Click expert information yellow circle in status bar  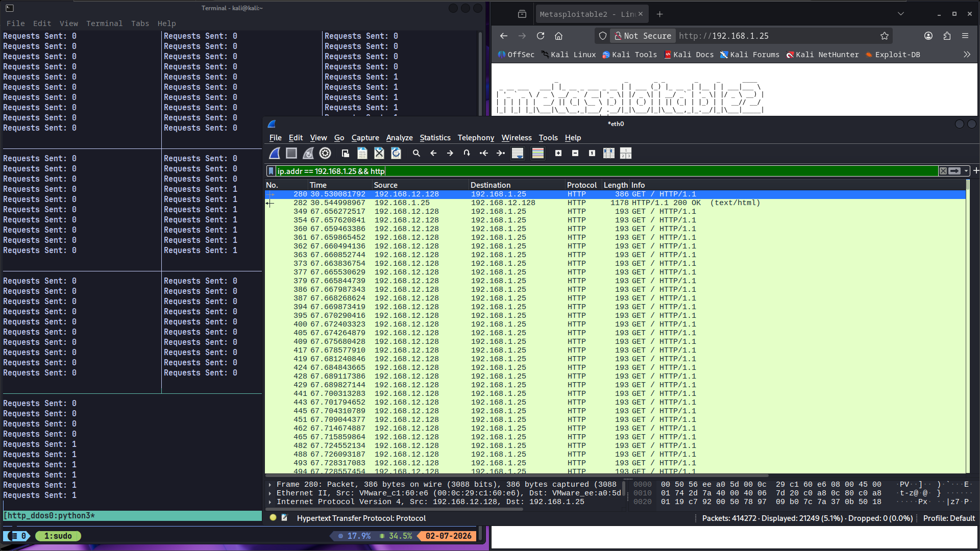click(273, 518)
